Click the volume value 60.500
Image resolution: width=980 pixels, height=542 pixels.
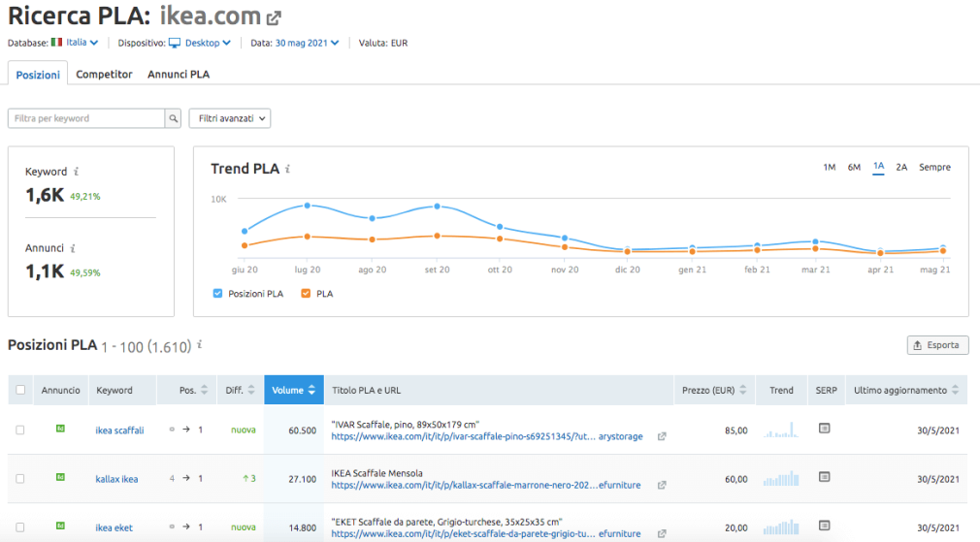(303, 430)
